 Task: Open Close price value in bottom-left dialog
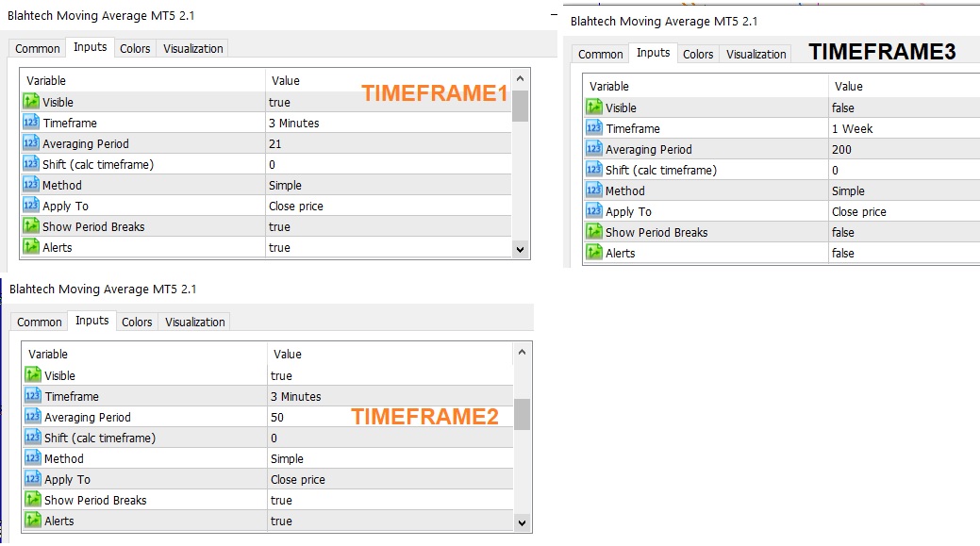pyautogui.click(x=297, y=480)
